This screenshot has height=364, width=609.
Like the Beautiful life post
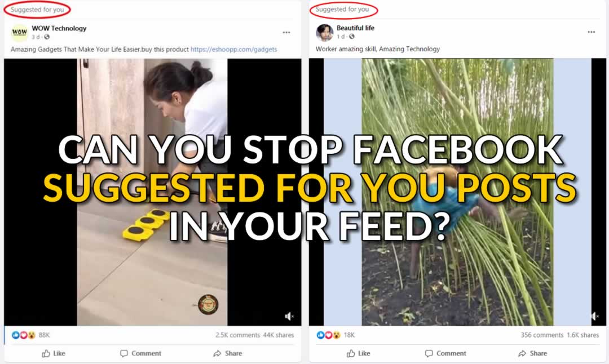click(x=359, y=353)
